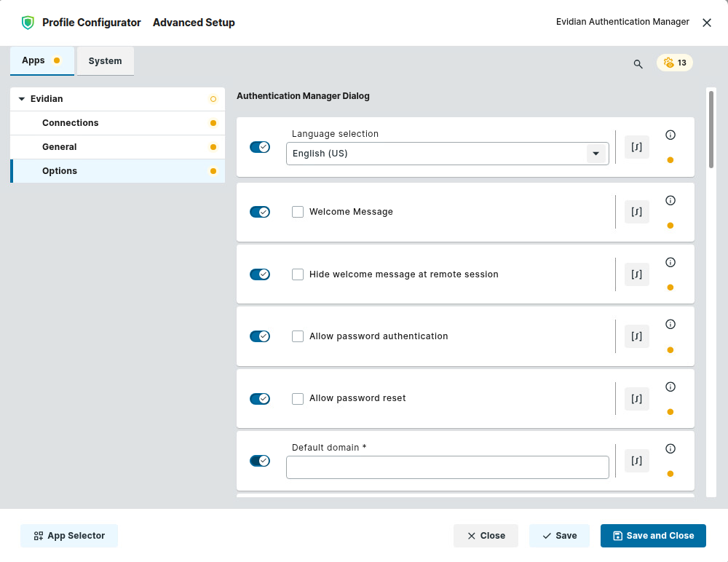This screenshot has width=728, height=562.
Task: Click variable button for Hide welcome message
Action: click(x=636, y=274)
